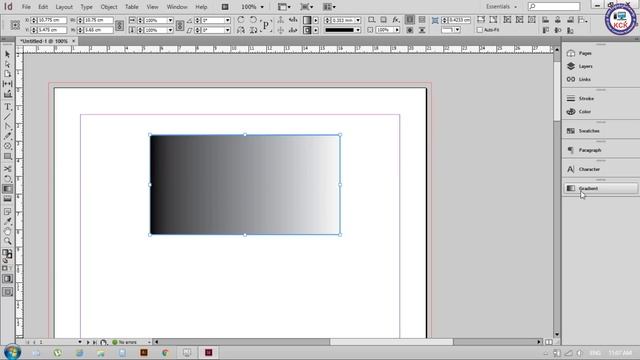Click the Rotate 90° Clockwise icon

point(241,20)
